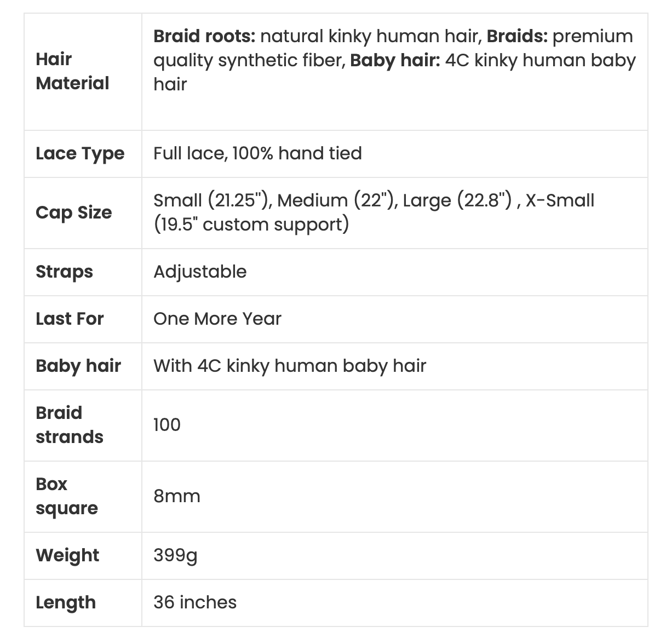Click the 399g weight value
The width and height of the screenshot is (666, 644).
pyautogui.click(x=175, y=555)
